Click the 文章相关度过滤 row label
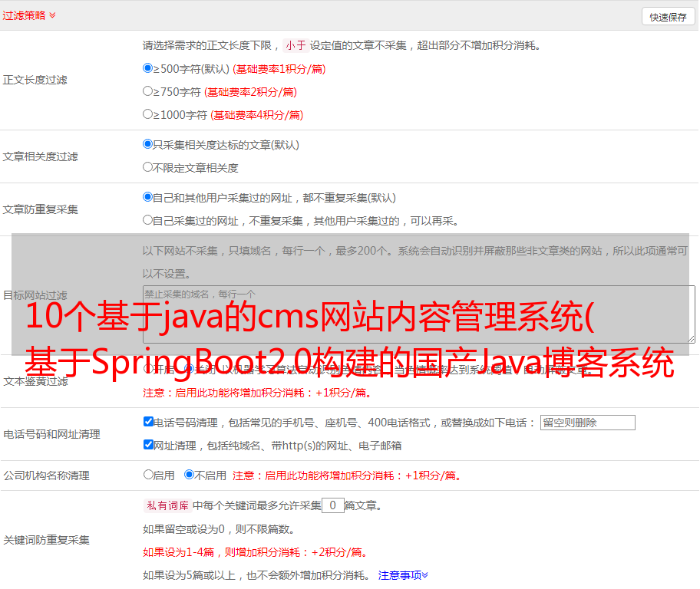700x589 pixels. (40, 156)
